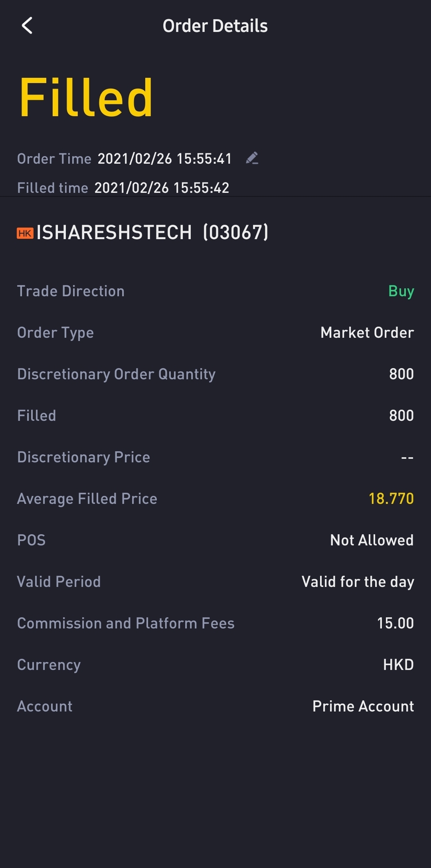The height and width of the screenshot is (868, 431).
Task: Tap the Discretionary Order Quantity row label
Action: [x=116, y=374]
